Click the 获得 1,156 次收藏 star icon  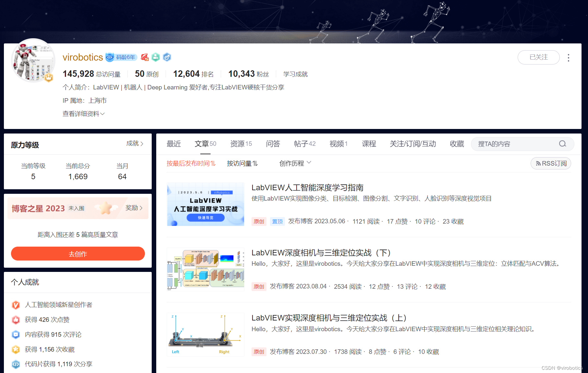(16, 349)
